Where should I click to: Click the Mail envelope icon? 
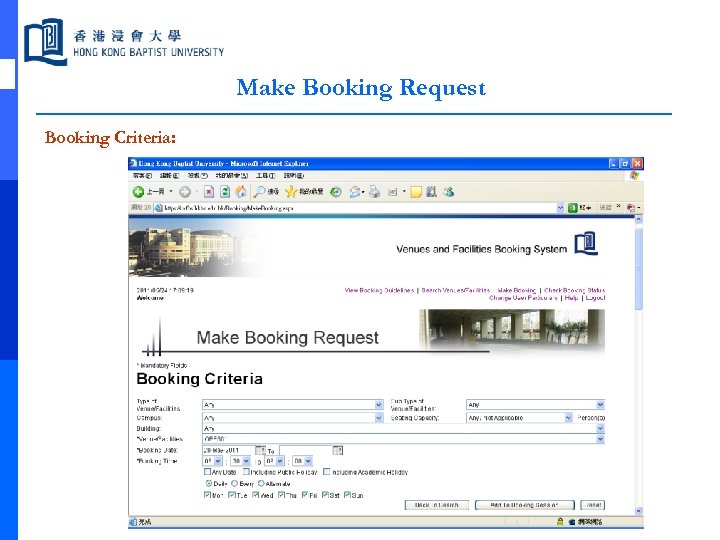[x=354, y=192]
